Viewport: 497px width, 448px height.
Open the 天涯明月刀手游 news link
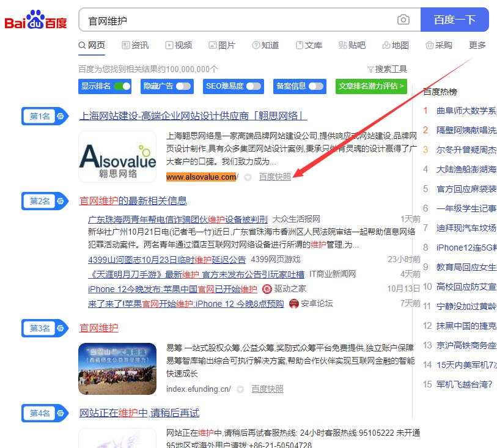(196, 274)
